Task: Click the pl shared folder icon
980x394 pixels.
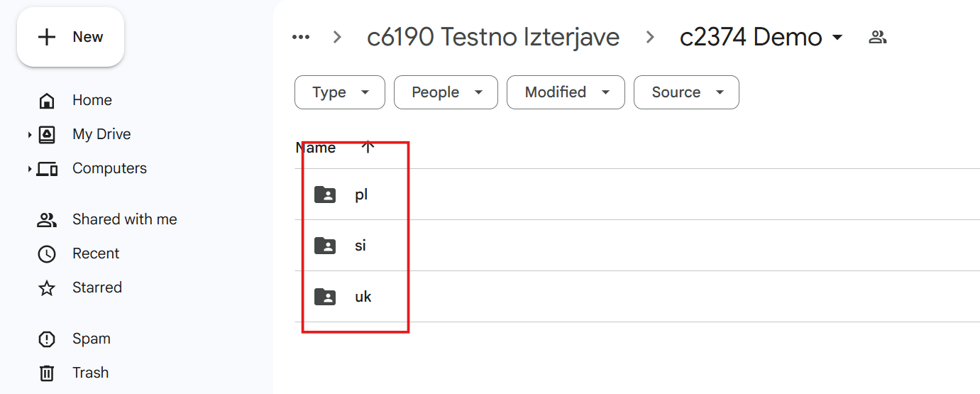Action: tap(325, 194)
